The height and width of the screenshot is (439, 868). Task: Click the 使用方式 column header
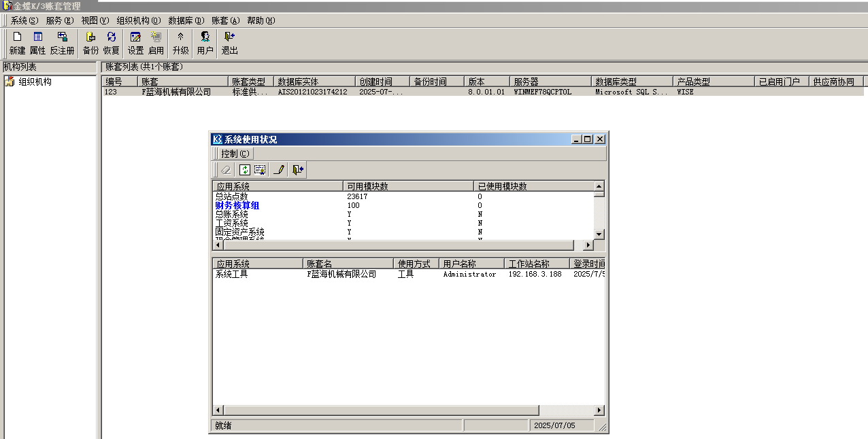pyautogui.click(x=416, y=264)
